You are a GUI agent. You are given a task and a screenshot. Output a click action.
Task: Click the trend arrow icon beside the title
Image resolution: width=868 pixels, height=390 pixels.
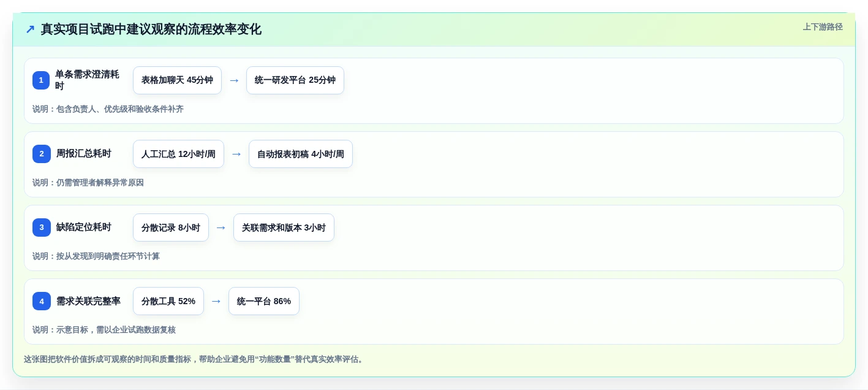coord(30,29)
